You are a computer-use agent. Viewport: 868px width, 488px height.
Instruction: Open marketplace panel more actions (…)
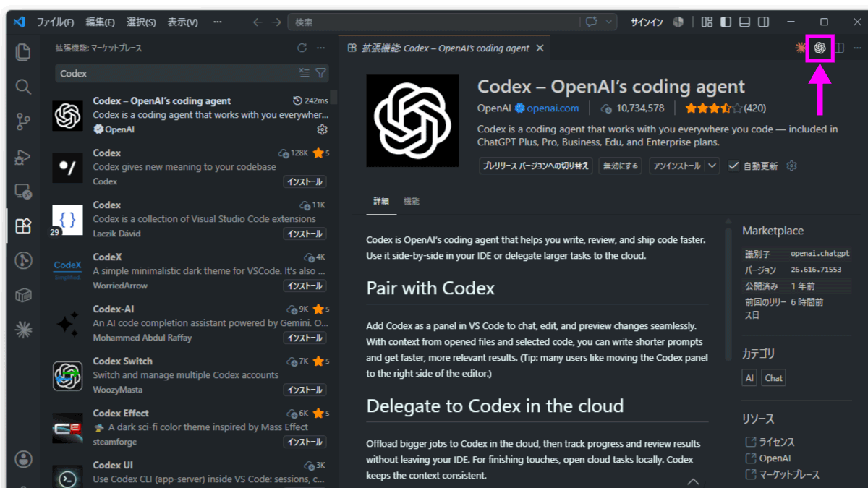point(323,48)
